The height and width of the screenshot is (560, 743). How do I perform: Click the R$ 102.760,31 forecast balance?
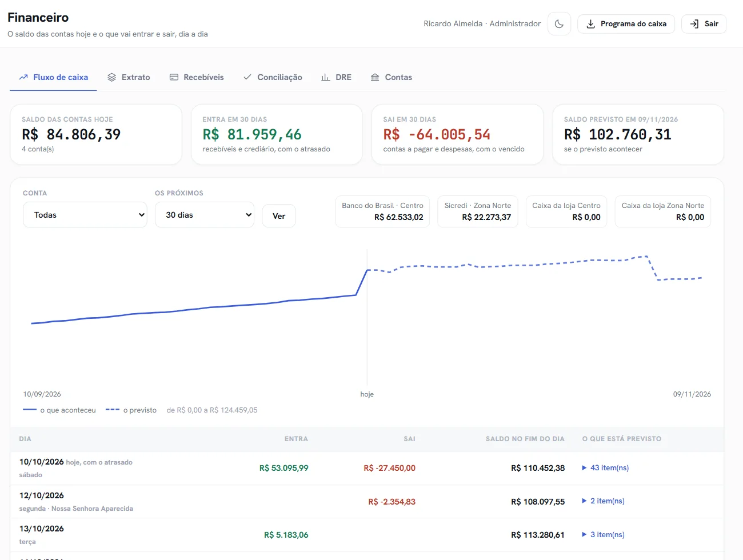point(618,135)
